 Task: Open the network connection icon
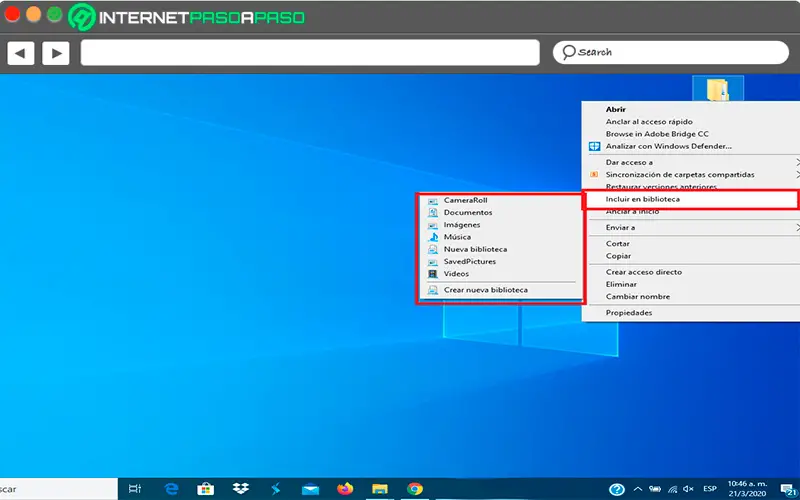click(673, 489)
